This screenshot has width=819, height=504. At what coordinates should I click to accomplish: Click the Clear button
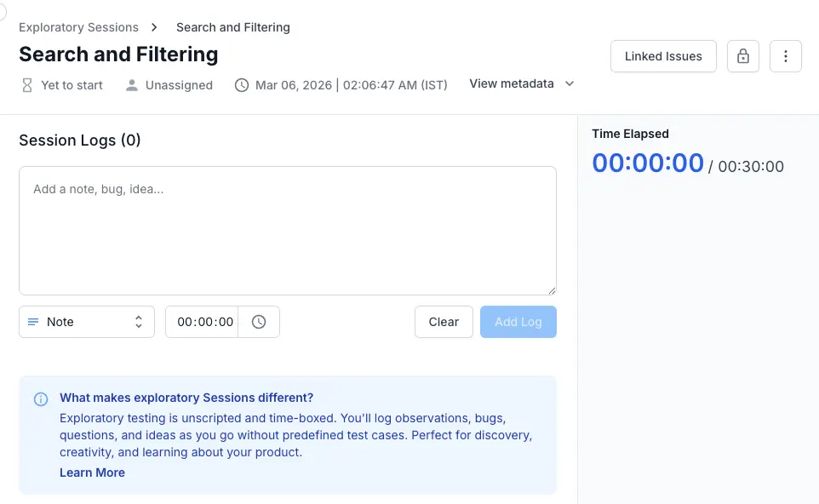444,322
